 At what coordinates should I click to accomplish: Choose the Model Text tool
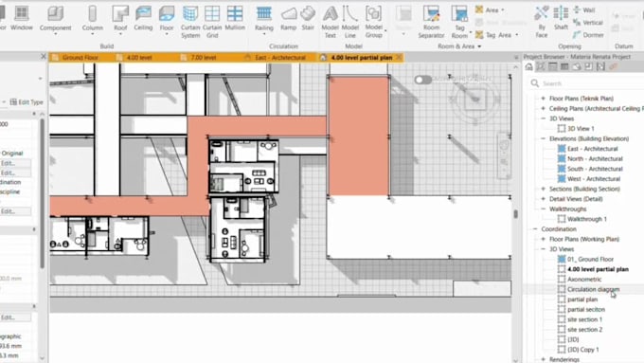331,22
